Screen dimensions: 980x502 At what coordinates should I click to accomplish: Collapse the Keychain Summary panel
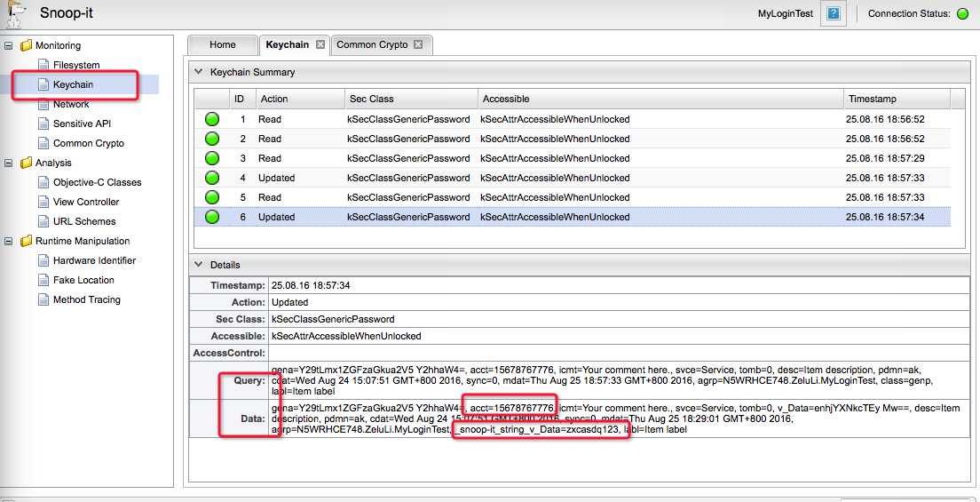(x=199, y=72)
